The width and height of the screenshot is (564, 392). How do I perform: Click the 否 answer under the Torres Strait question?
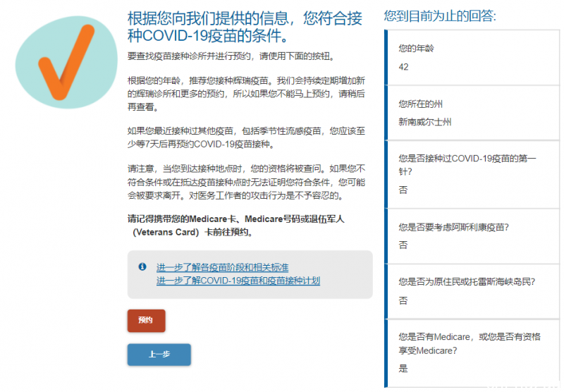403,300
